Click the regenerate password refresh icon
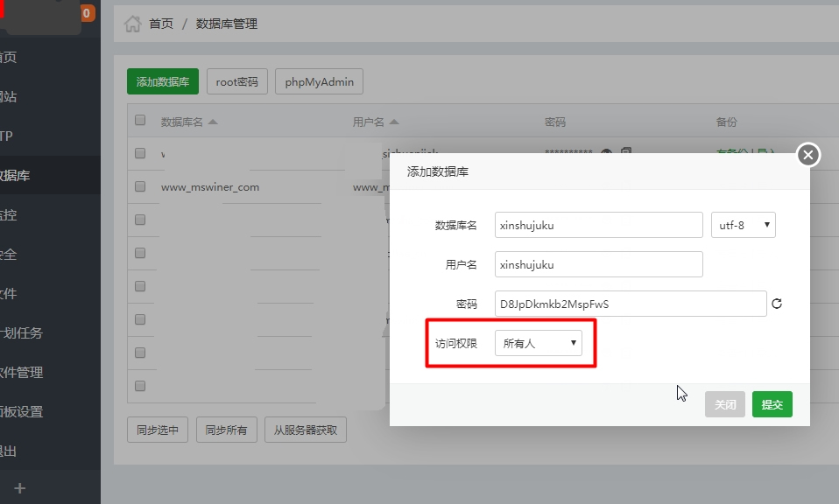This screenshot has width=839, height=504. point(776,304)
